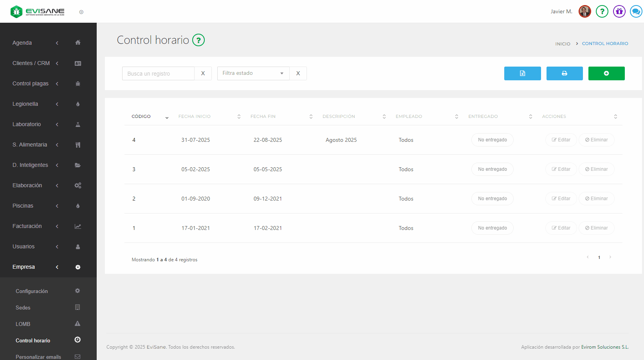Add new record with green plus button

pyautogui.click(x=606, y=73)
